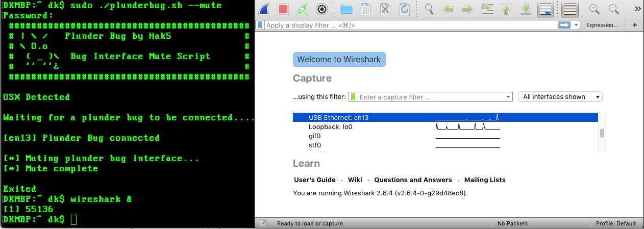Go to specified packet icon
The width and height of the screenshot is (644, 229).
coord(487,9)
